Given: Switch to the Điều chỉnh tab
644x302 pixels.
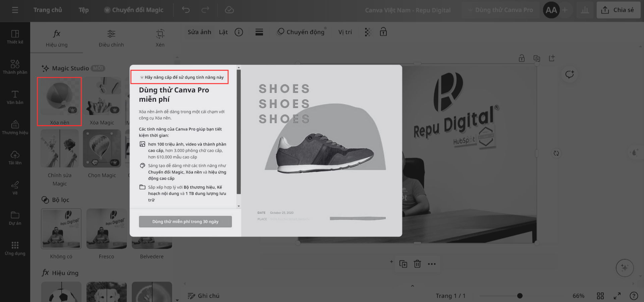Looking at the screenshot, I should pyautogui.click(x=111, y=38).
